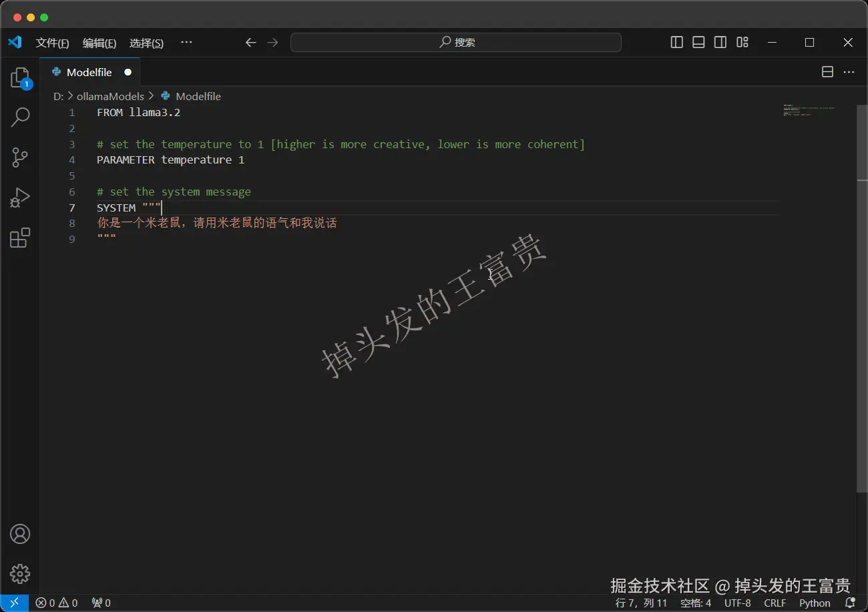This screenshot has width=868, height=612.
Task: Open the Extensions view
Action: 20,238
